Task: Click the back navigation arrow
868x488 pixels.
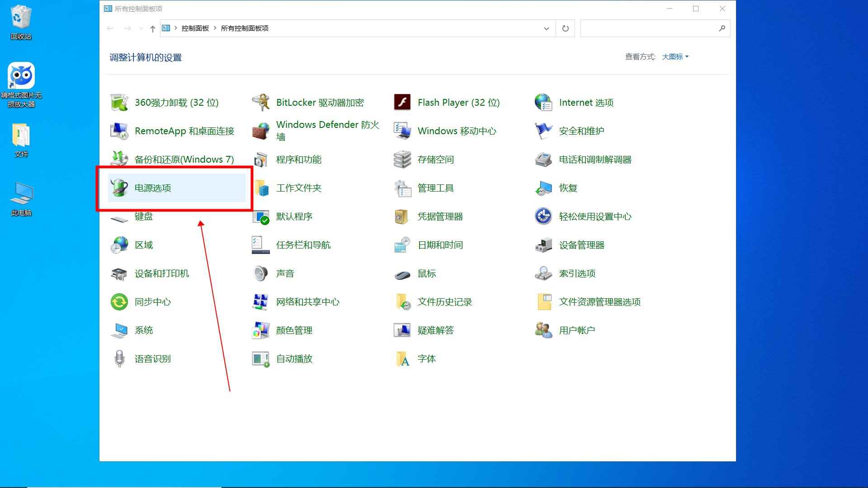Action: pyautogui.click(x=110, y=28)
